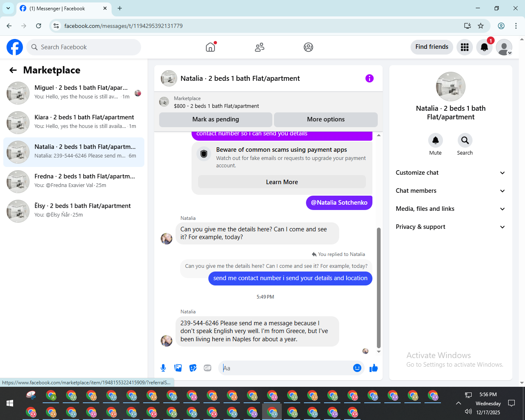This screenshot has height=420, width=525.
Task: Open the Windows Start menu
Action: click(x=10, y=403)
